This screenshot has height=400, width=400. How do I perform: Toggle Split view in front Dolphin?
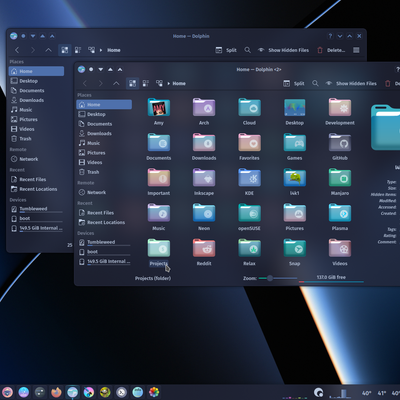click(x=293, y=83)
